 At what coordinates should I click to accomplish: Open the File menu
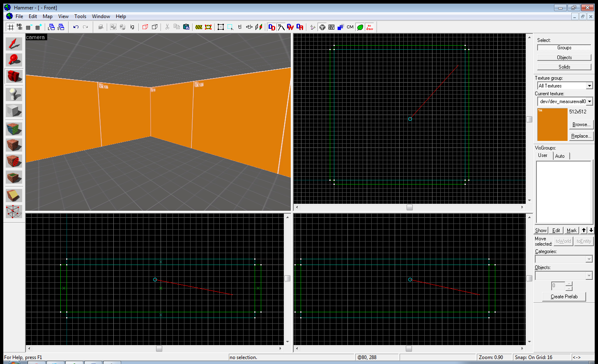pos(19,16)
